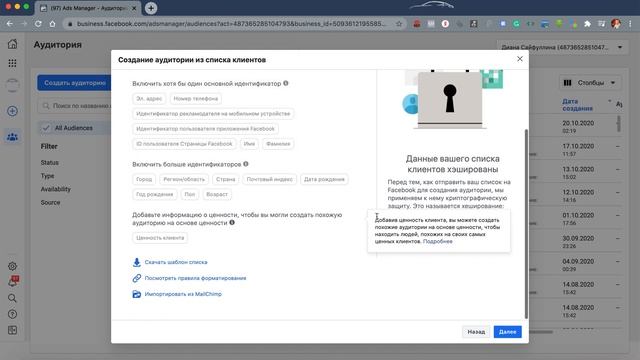The width and height of the screenshot is (640, 360).
Task: Click the plus create icon in sidebar
Action: [12, 111]
